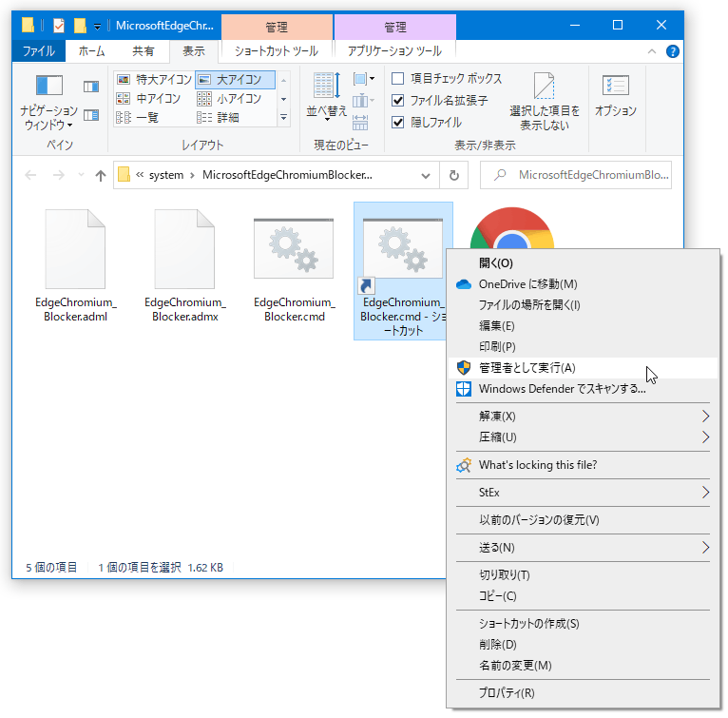Choose 開く(O) in context menu
Viewport: 728px width, 718px height.
[x=583, y=263]
